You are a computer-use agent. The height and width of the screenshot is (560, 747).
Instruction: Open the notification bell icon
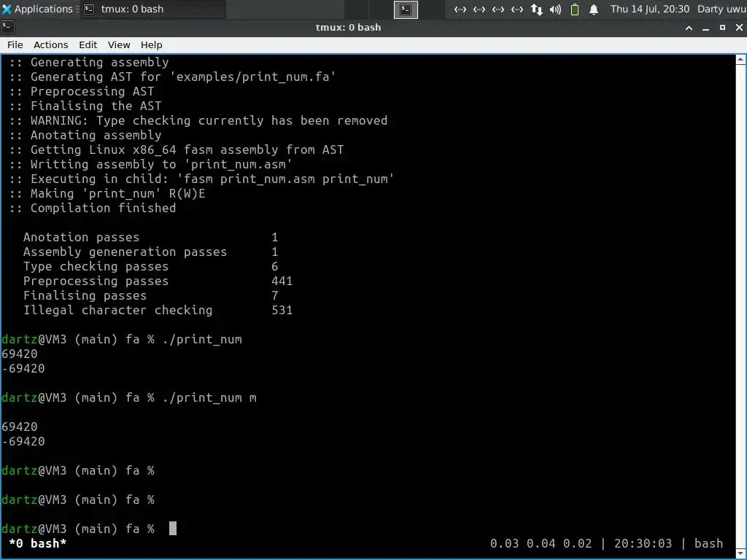594,9
